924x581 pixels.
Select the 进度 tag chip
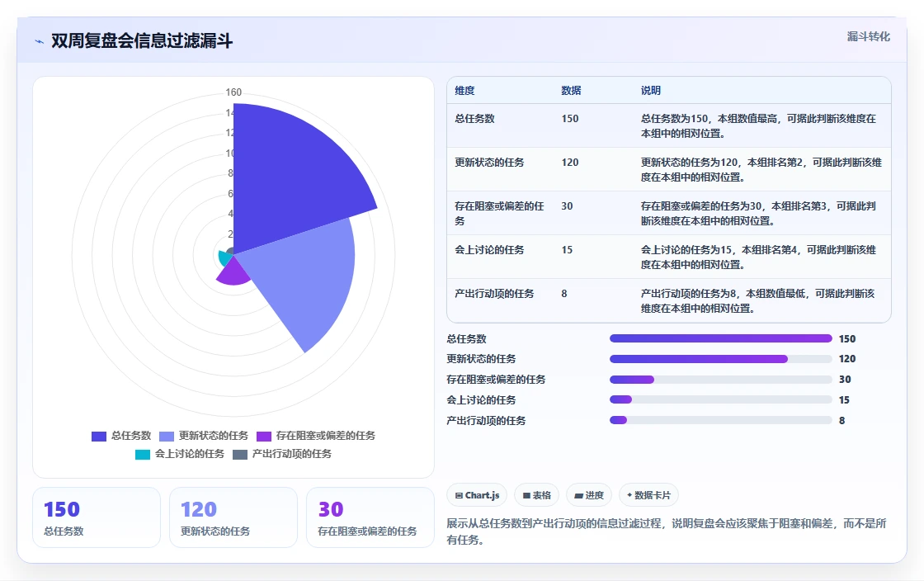pos(589,495)
